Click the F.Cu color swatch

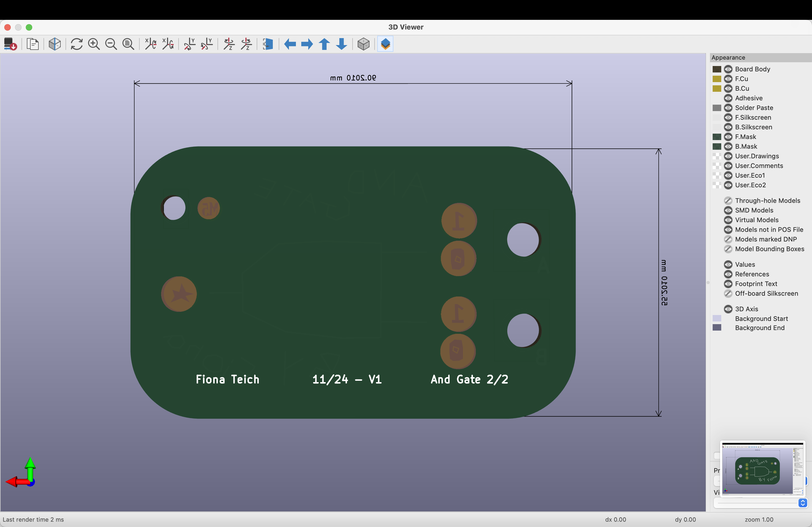[717, 79]
